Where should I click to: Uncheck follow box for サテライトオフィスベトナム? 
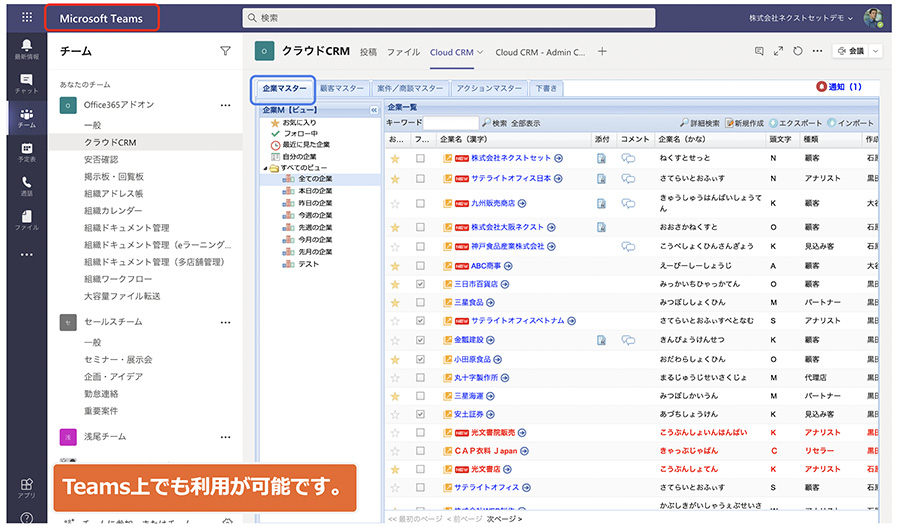click(420, 321)
